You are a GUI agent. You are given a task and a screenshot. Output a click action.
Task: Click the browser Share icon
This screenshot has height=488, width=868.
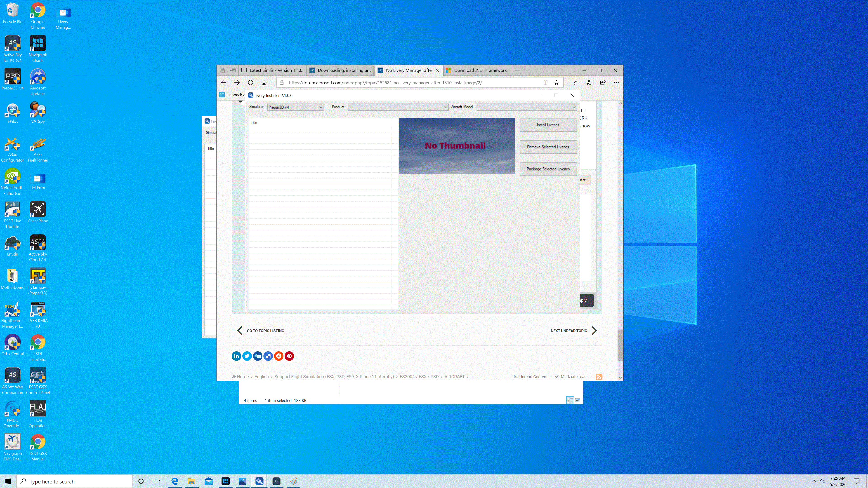pos(603,82)
